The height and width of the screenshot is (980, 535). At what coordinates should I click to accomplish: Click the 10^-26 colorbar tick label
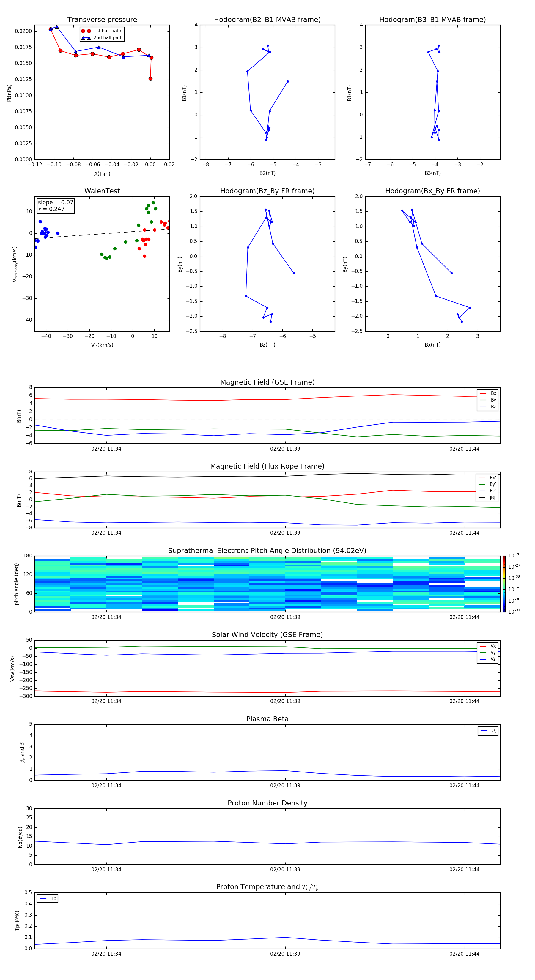coord(514,555)
